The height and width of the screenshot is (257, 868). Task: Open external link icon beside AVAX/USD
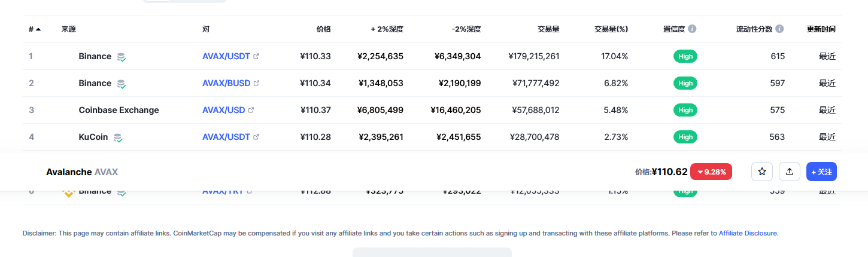tap(251, 110)
